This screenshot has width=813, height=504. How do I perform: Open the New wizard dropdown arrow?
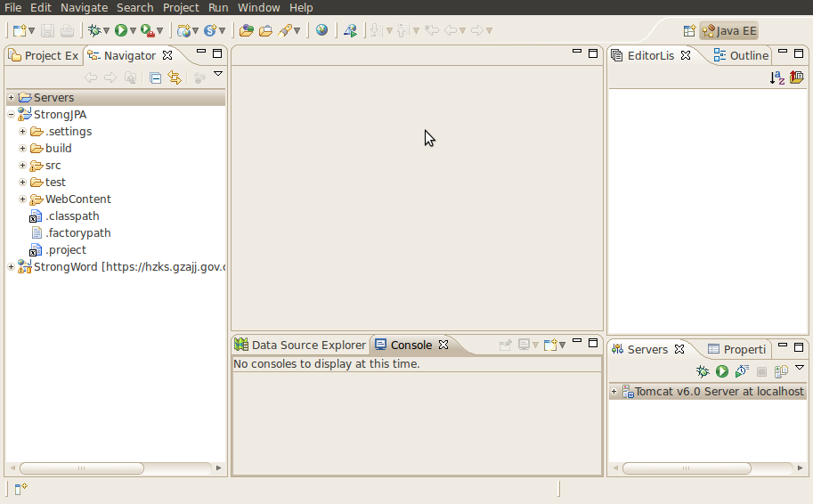31,30
